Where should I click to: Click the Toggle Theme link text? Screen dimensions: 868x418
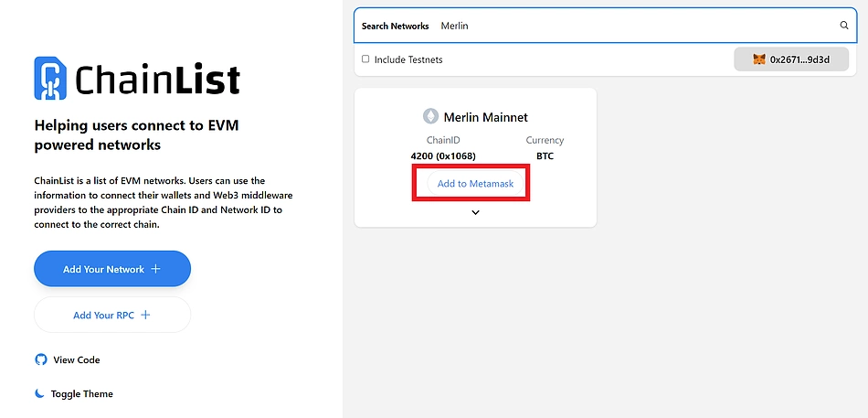coord(82,393)
